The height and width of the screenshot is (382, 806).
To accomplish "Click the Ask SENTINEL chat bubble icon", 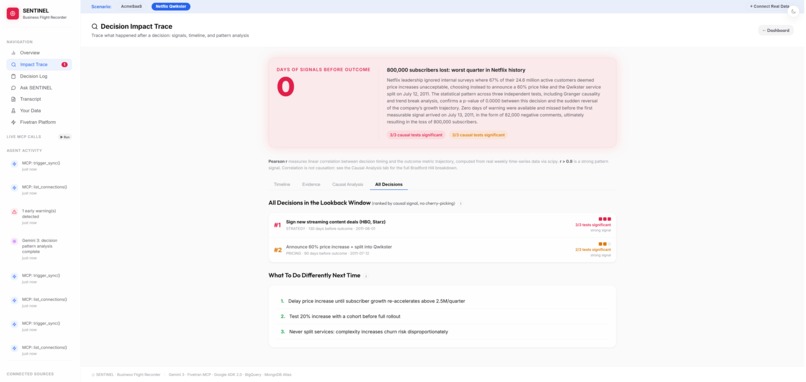I will coord(13,88).
